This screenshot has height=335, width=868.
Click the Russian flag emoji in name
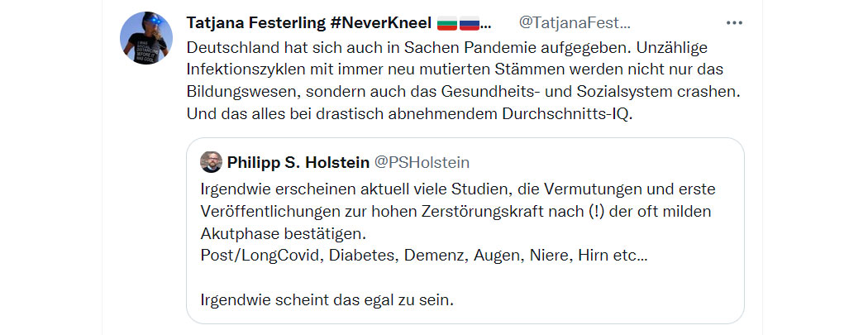point(469,23)
